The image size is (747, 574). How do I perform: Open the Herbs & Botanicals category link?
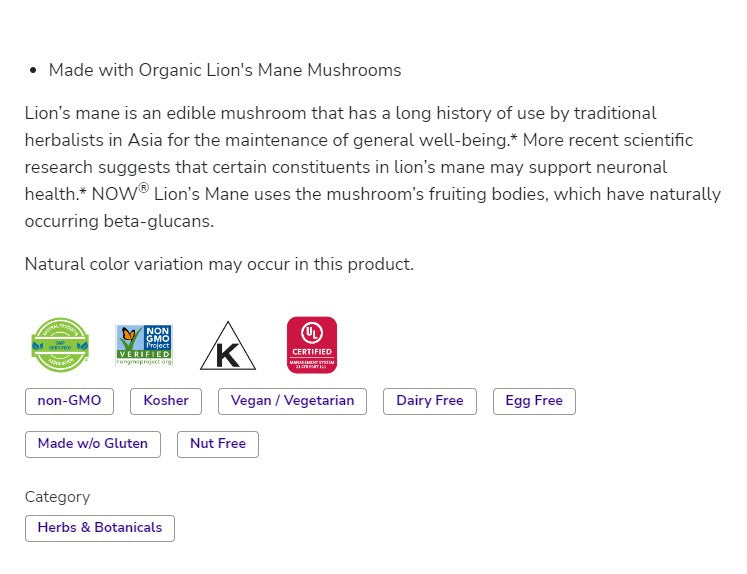coord(100,528)
